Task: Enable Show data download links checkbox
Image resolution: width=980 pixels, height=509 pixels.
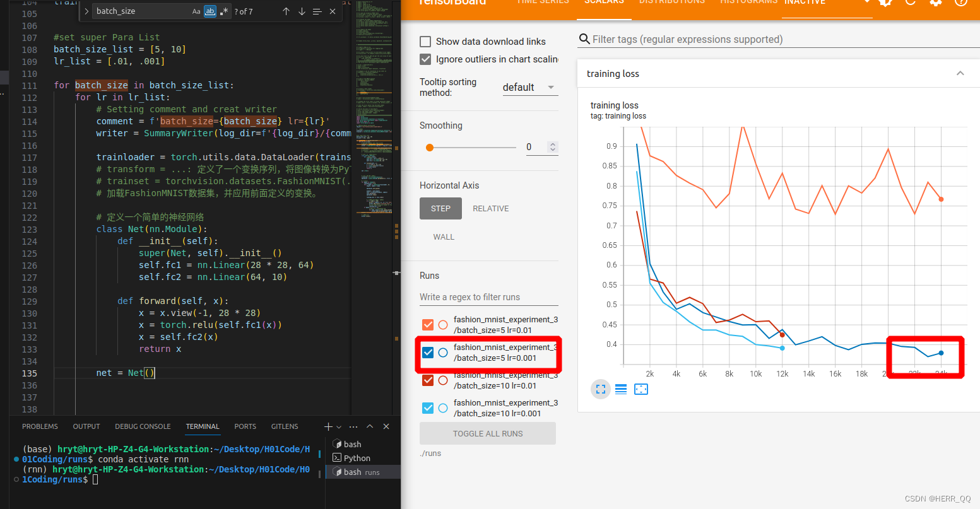Action: [426, 42]
